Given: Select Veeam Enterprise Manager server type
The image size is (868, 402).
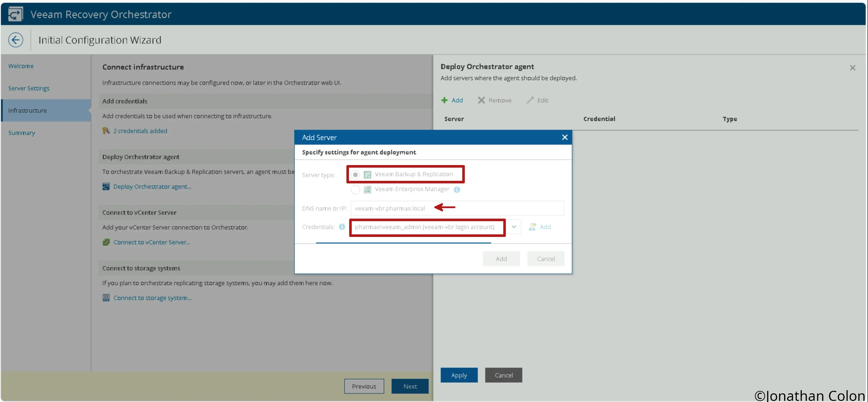Looking at the screenshot, I should click(354, 189).
